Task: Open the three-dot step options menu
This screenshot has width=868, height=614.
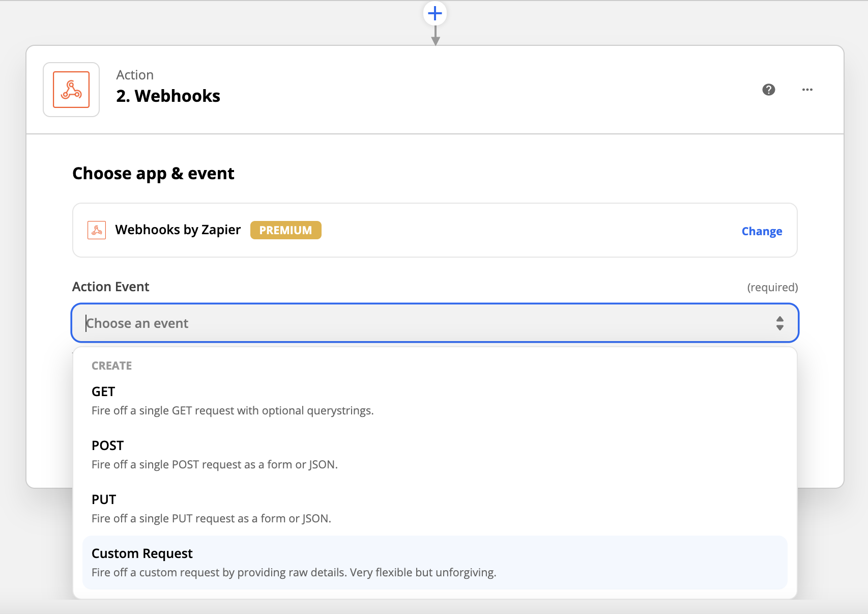Action: (807, 90)
